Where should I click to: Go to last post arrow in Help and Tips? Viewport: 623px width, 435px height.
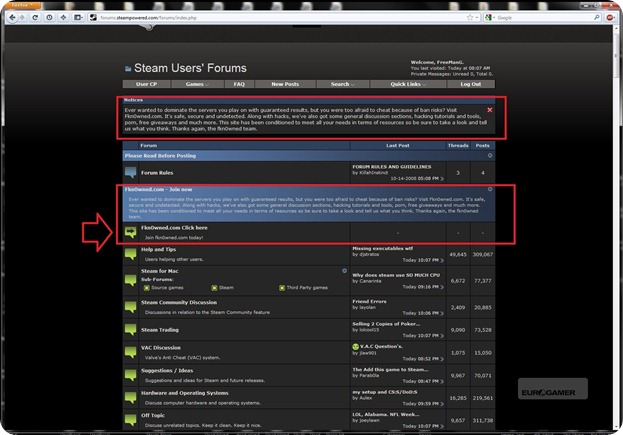point(442,261)
